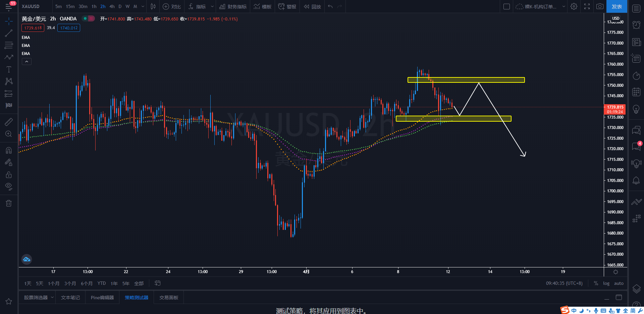Pick the ruler measure tool
Viewport: 644px width, 314px height.
point(9,122)
